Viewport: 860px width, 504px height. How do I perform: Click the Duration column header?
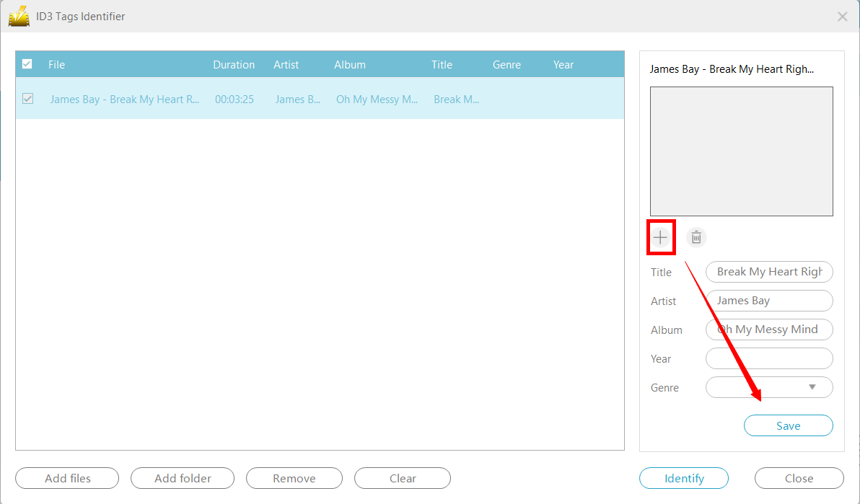click(234, 64)
